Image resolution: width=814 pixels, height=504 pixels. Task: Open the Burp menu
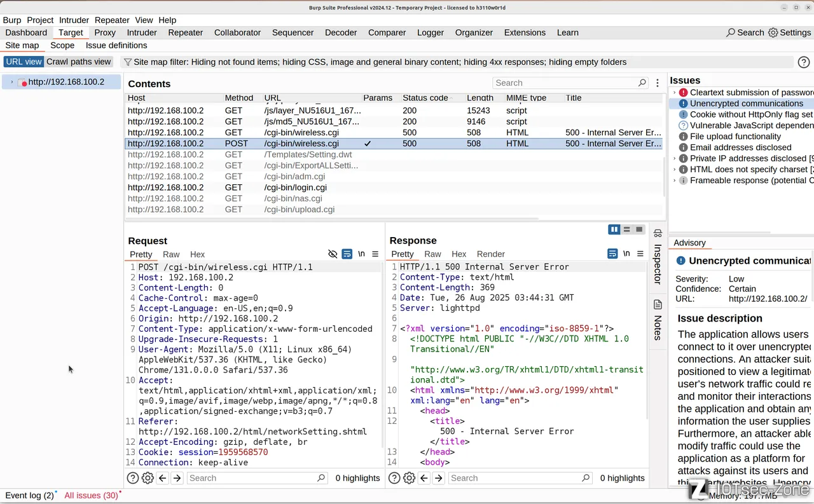[12, 20]
